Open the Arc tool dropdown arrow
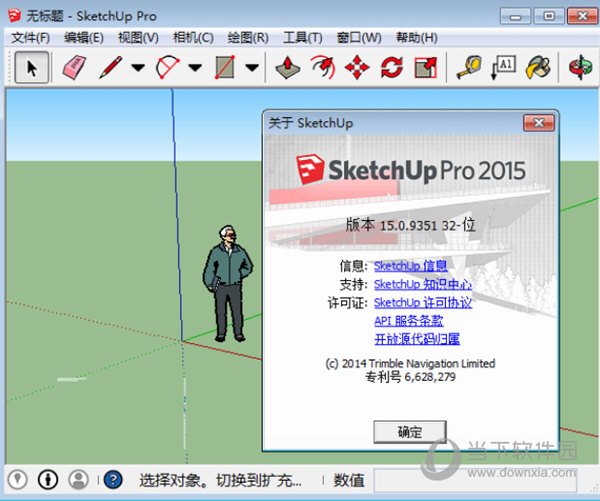Screen dimensions: 600x501 click(x=195, y=68)
